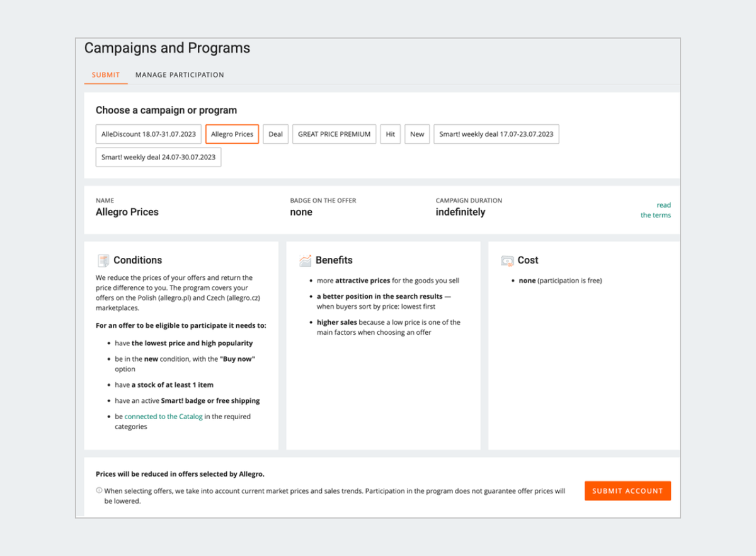Click the lowest price and high popularity condition
This screenshot has width=756, height=556.
coord(184,344)
